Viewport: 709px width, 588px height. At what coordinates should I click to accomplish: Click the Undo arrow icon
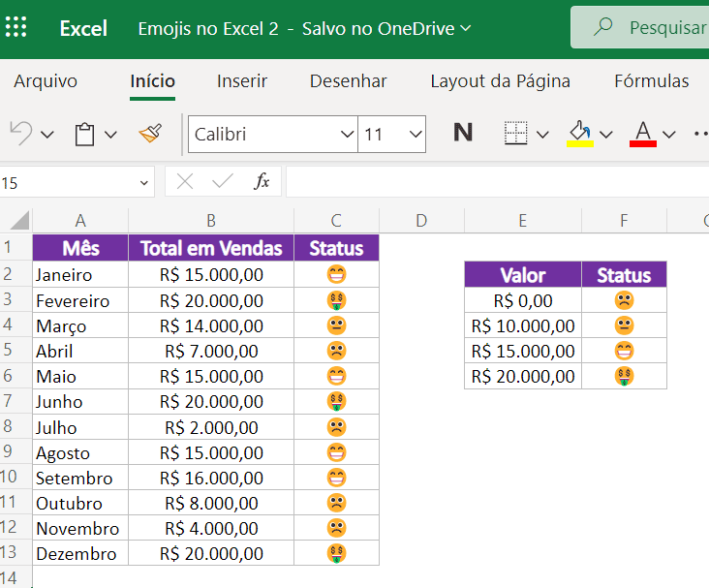(x=21, y=134)
